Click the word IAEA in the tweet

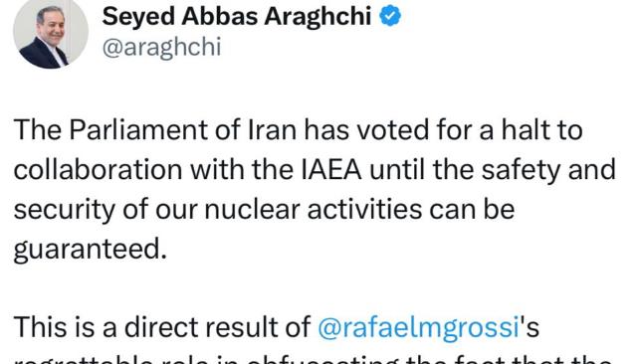[x=331, y=170]
